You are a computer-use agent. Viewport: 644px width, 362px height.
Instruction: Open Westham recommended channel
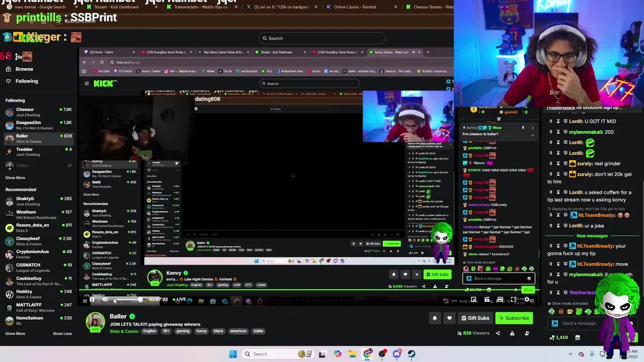38,214
